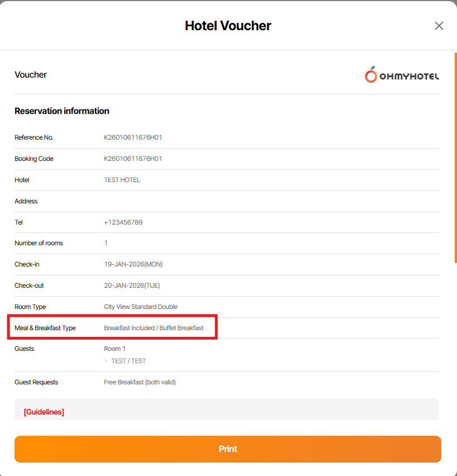Click the Number of rooms label
The height and width of the screenshot is (476, 457).
39,243
